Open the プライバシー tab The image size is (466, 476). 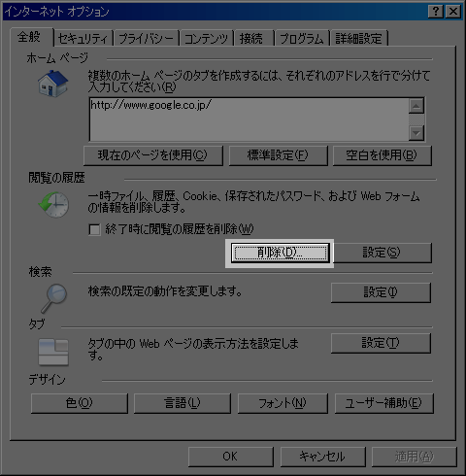(x=147, y=39)
